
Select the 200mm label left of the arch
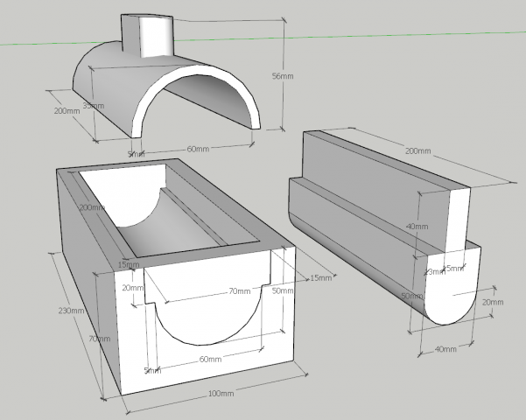click(67, 111)
